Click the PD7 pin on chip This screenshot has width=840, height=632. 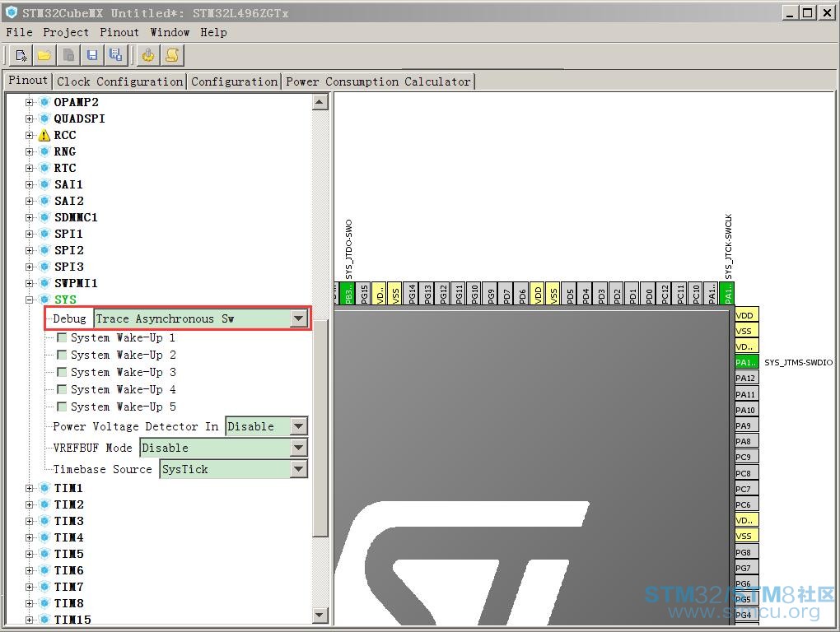[506, 293]
